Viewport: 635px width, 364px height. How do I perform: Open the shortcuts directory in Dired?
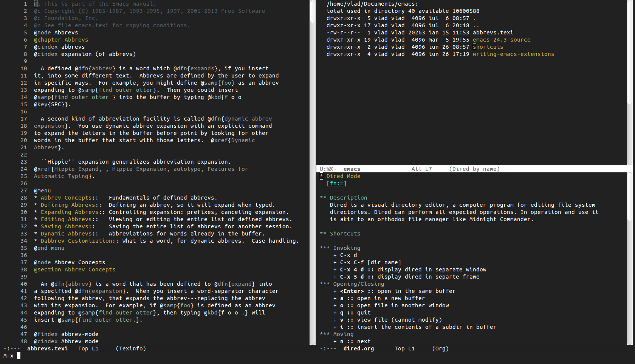[x=488, y=47]
